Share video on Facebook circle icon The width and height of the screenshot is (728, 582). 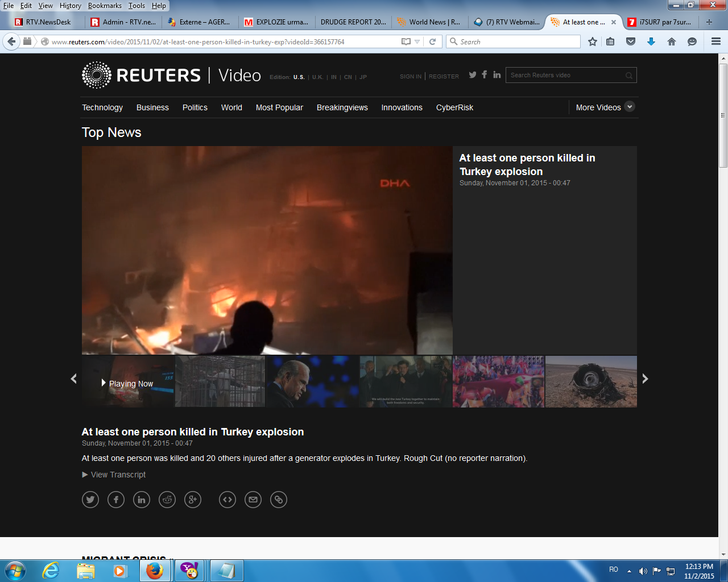(116, 500)
